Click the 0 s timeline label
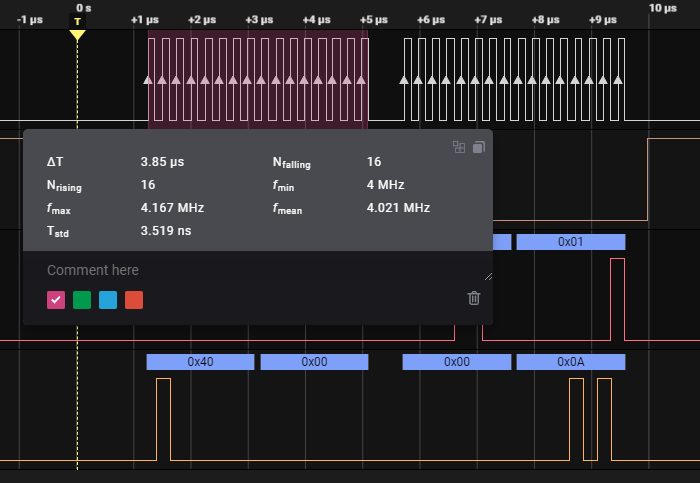Image resolution: width=700 pixels, height=483 pixels. point(83,8)
